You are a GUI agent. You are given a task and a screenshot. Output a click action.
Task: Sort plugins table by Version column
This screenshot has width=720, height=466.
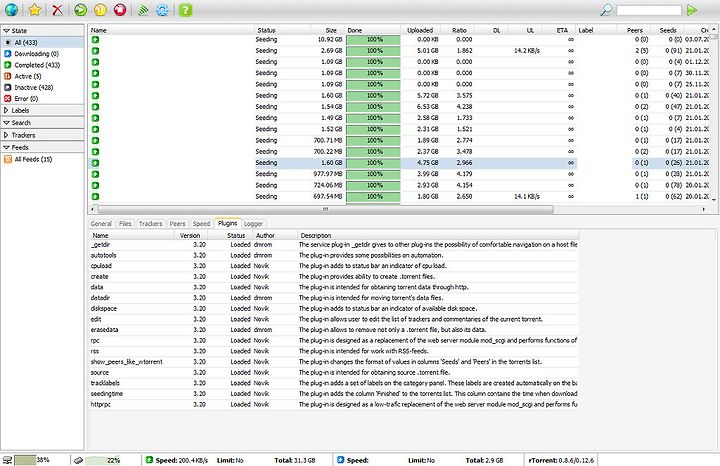pos(190,236)
